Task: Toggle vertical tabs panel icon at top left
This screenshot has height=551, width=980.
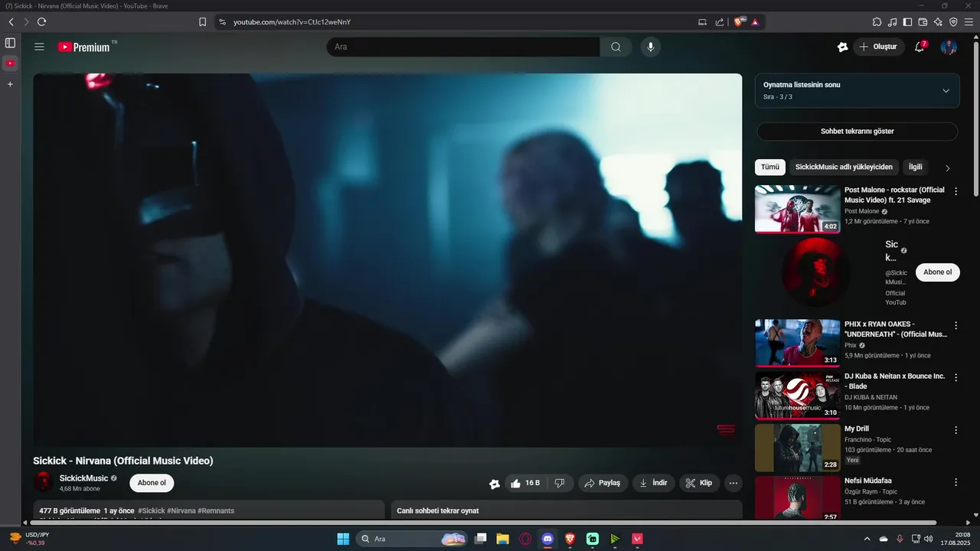Action: pos(10,43)
